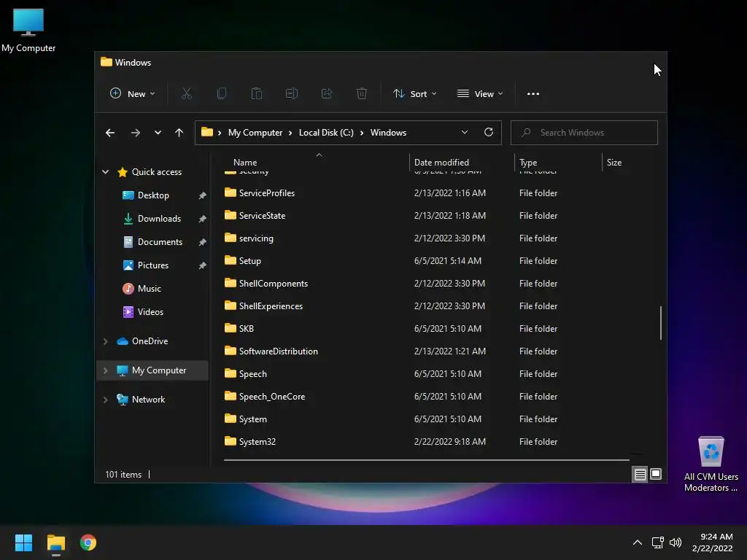Click the volume speaker tray icon
This screenshot has height=560, width=747.
[x=676, y=542]
